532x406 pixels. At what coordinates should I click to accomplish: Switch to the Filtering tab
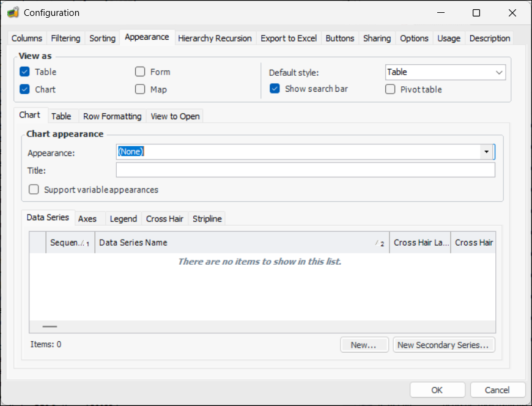point(65,38)
